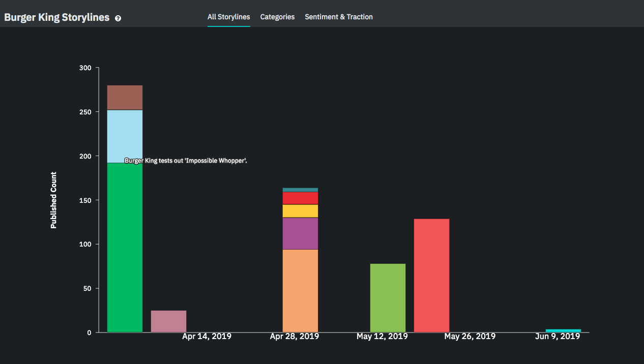Click the May 12, 2019 axis label

[382, 337]
